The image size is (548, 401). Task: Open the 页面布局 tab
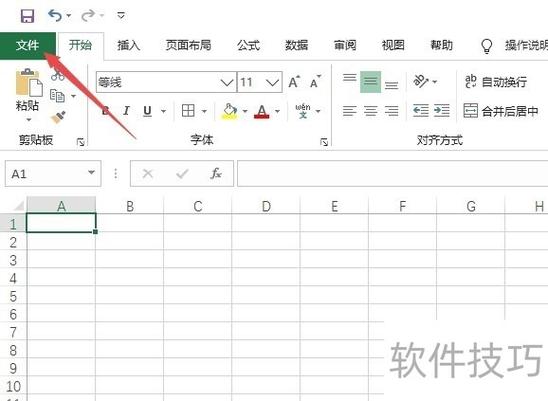[188, 45]
